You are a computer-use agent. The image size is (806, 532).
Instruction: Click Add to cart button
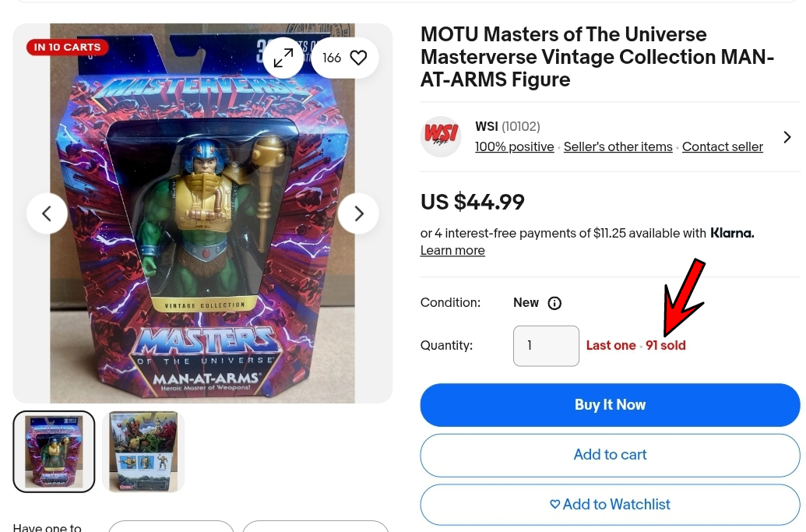pyautogui.click(x=611, y=455)
